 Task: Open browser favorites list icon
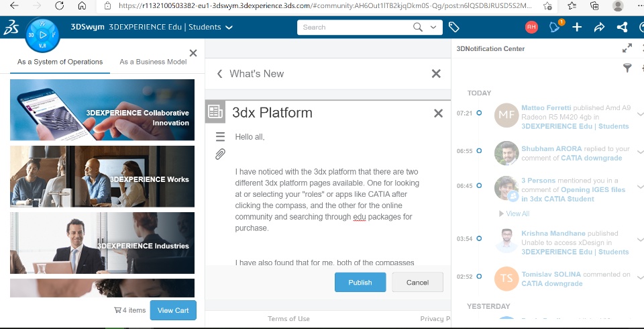point(572,5)
